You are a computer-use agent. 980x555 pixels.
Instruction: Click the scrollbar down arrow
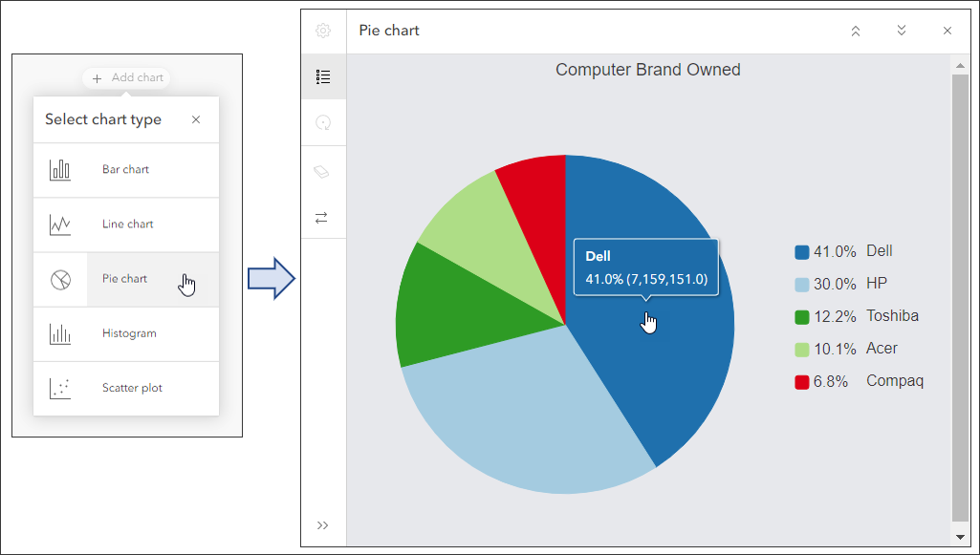tap(960, 538)
